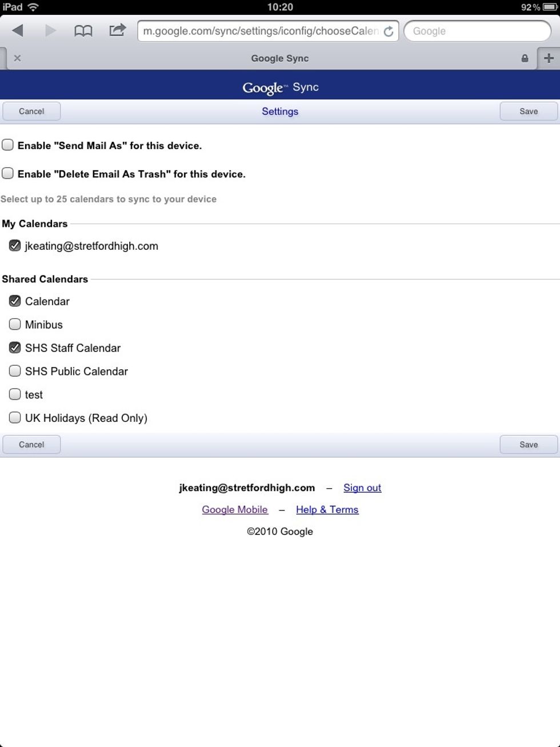
Task: Open the bookmarks book icon
Action: click(x=83, y=31)
